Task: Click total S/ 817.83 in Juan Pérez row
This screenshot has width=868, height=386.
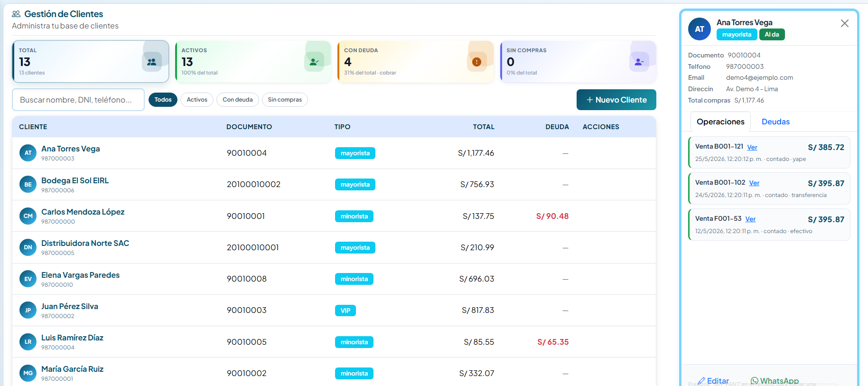Action: point(478,310)
